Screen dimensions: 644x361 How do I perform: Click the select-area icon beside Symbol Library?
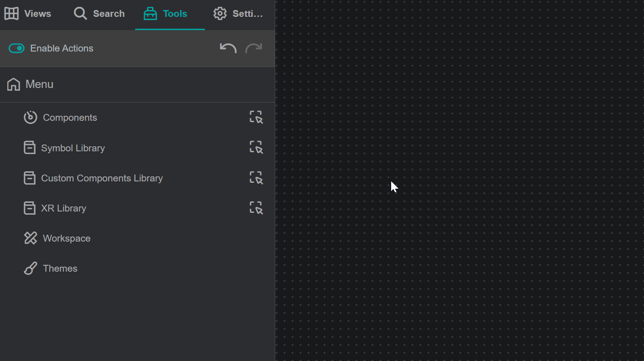256,147
